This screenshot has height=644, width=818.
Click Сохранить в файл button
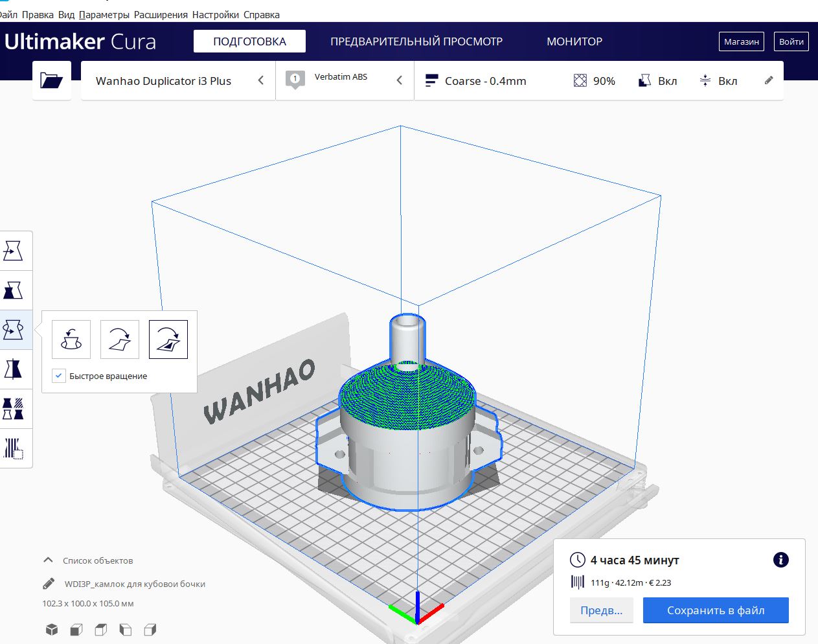[716, 610]
